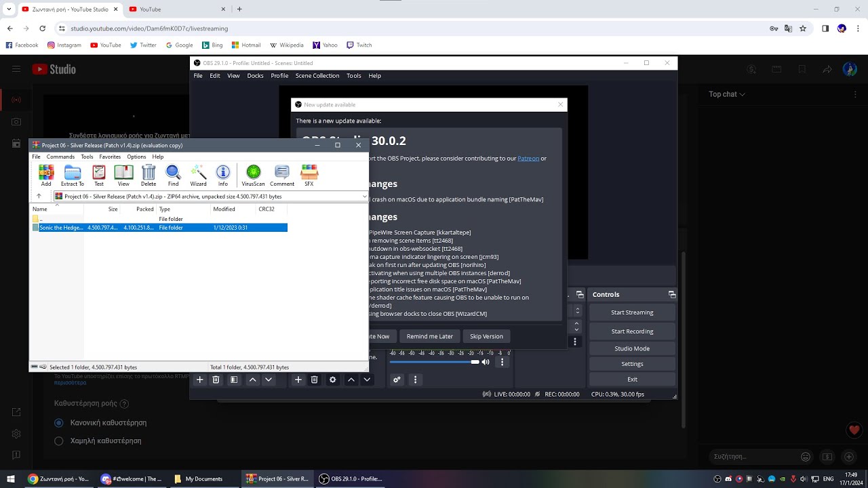The image size is (868, 488).
Task: Open the WinRAR Options menu
Action: (136, 157)
